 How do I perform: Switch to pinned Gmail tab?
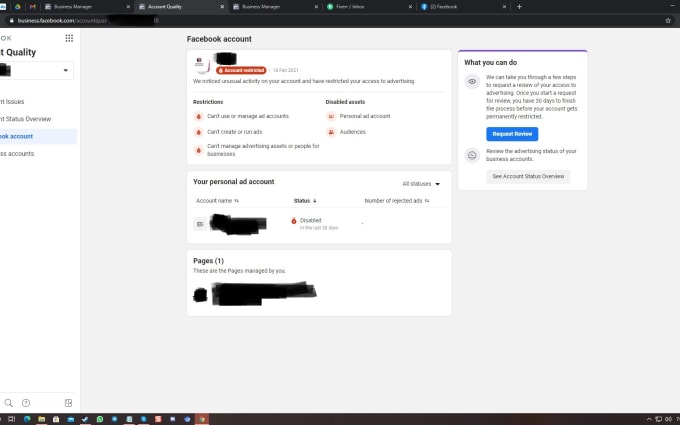pyautogui.click(x=33, y=7)
